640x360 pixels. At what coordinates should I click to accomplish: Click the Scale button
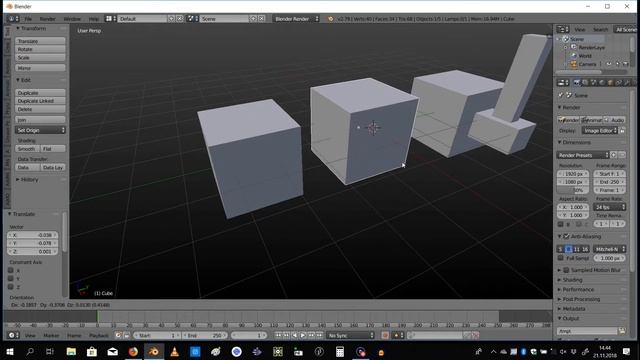(40, 58)
